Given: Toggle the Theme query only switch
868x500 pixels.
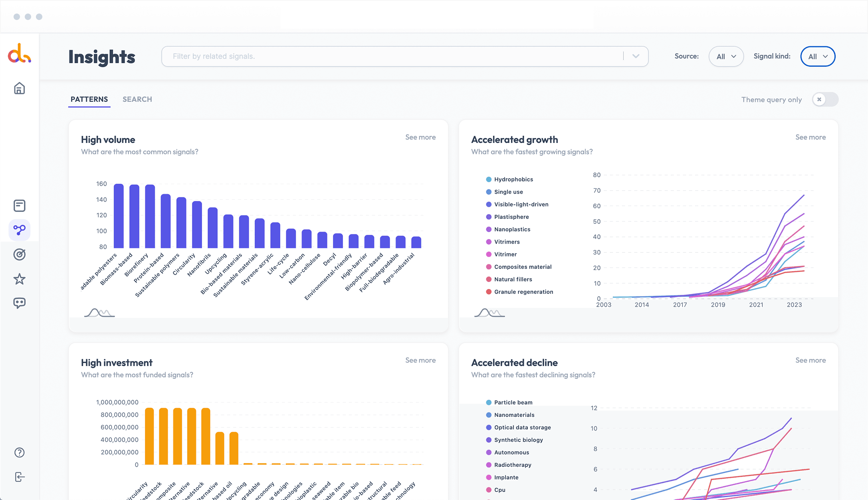Looking at the screenshot, I should click(825, 99).
